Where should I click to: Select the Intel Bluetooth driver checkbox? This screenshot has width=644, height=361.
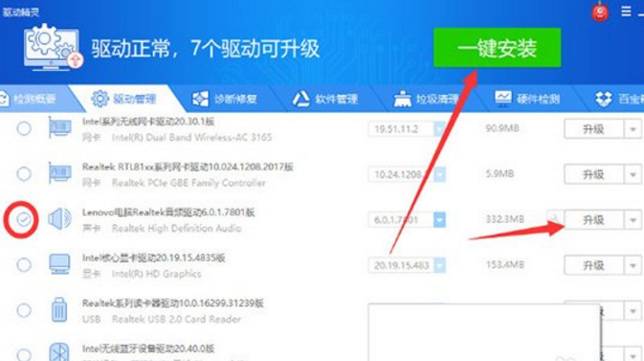click(24, 354)
